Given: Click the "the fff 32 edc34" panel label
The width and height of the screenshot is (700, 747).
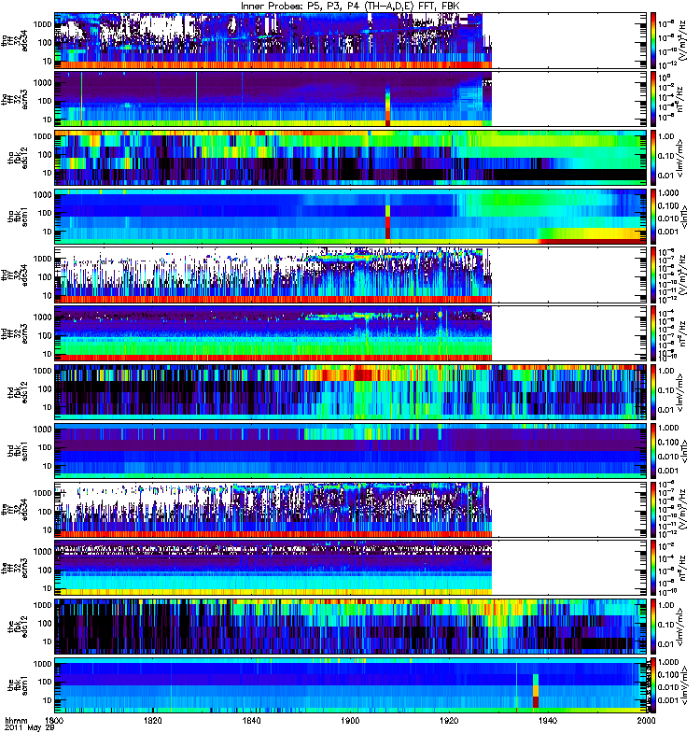Looking at the screenshot, I should coord(15,509).
